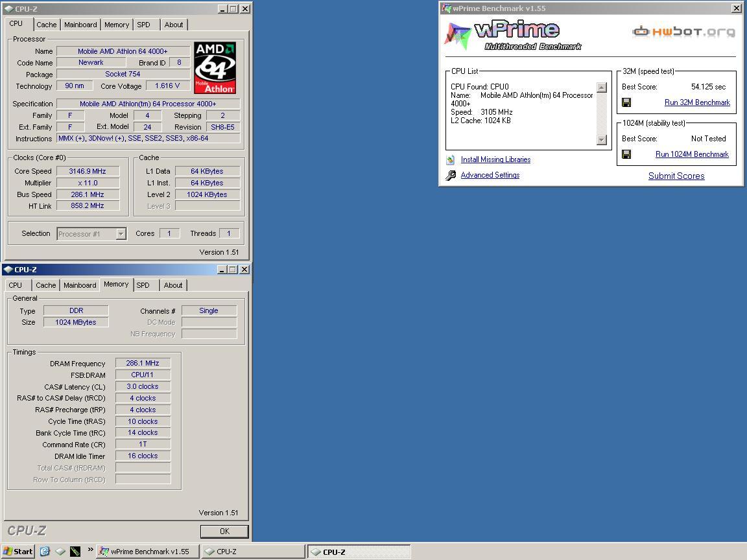Click the Instructions field listing MMX, SSE
This screenshot has width=747, height=560.
148,138
